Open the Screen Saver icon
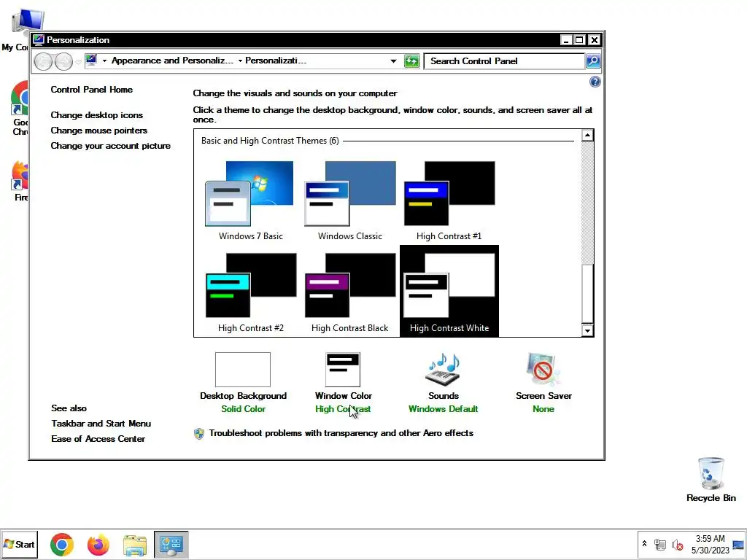The image size is (747, 560). [543, 370]
